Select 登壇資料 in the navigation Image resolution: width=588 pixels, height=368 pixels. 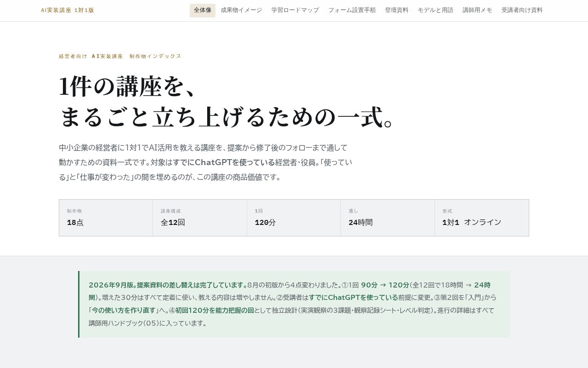coord(396,10)
